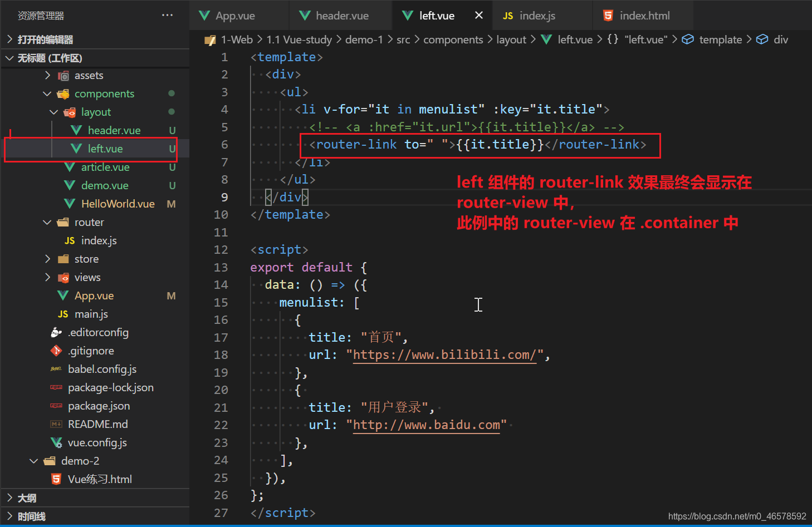Viewport: 812px width, 527px height.
Task: Switch to the index.html tab
Action: [643, 16]
